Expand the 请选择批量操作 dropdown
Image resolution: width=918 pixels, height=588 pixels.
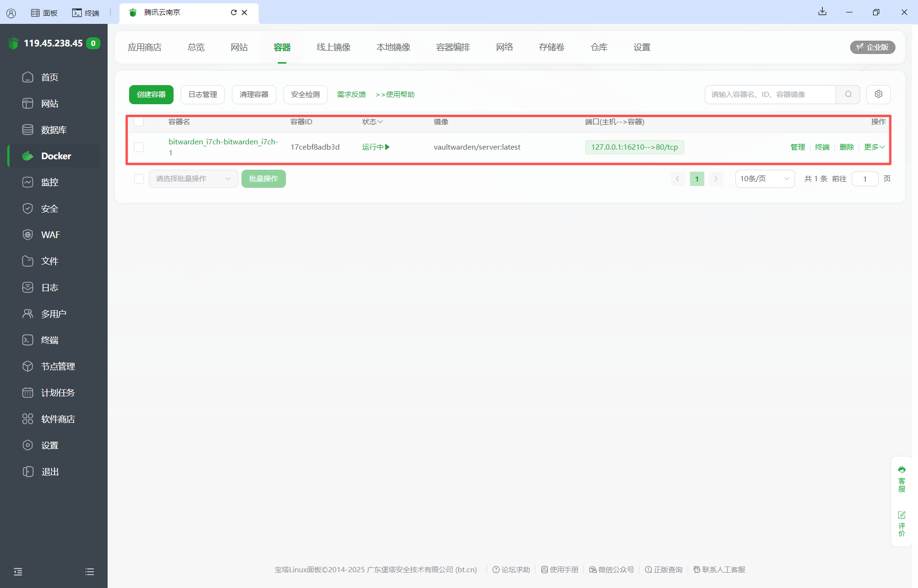click(193, 179)
